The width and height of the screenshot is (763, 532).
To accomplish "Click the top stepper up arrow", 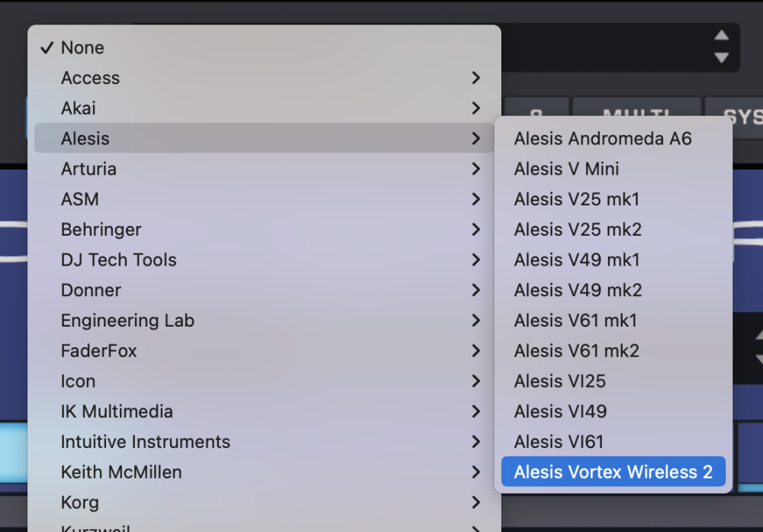I will click(x=721, y=36).
